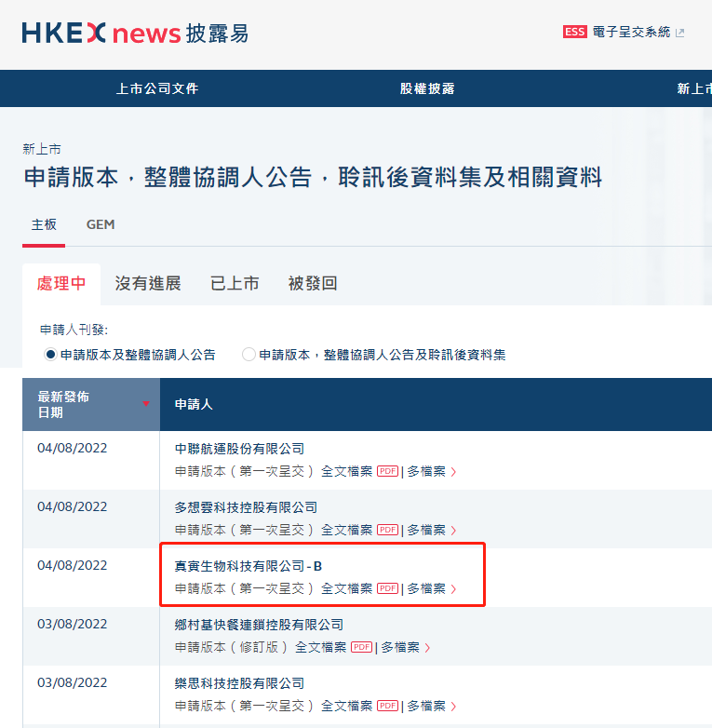
Task: Select 申請版本及整體協調人公告 radio option
Action: (50, 355)
